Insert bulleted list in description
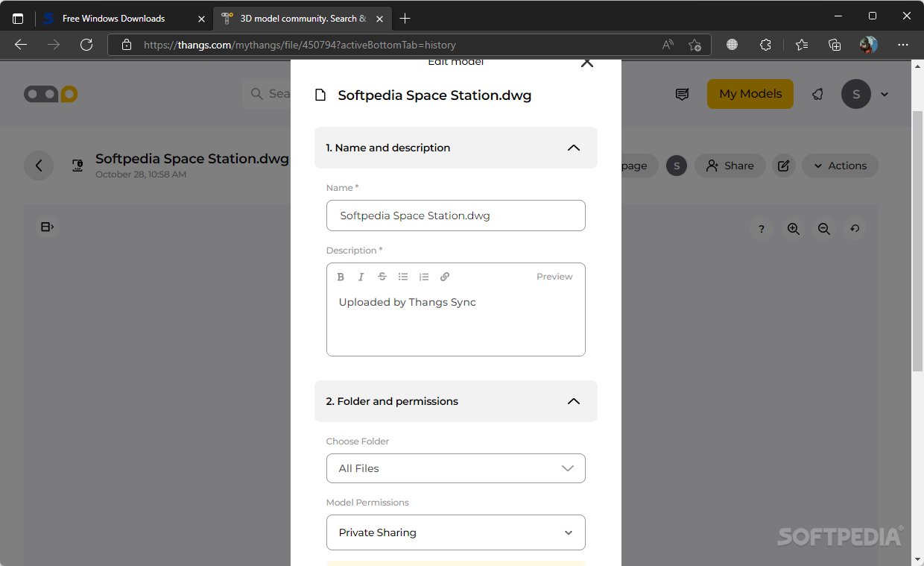Image resolution: width=924 pixels, height=566 pixels. (403, 277)
